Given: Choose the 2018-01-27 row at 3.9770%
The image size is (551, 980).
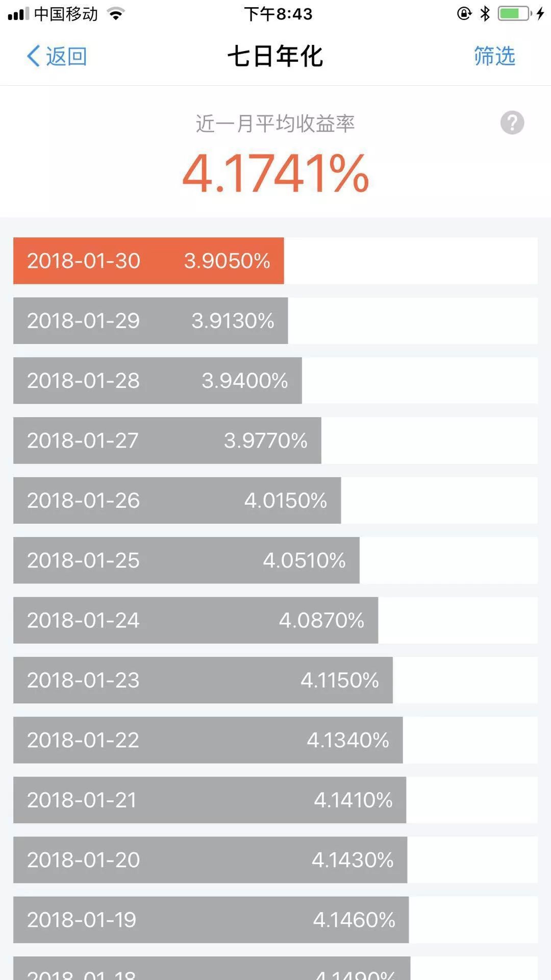Looking at the screenshot, I should click(x=167, y=440).
